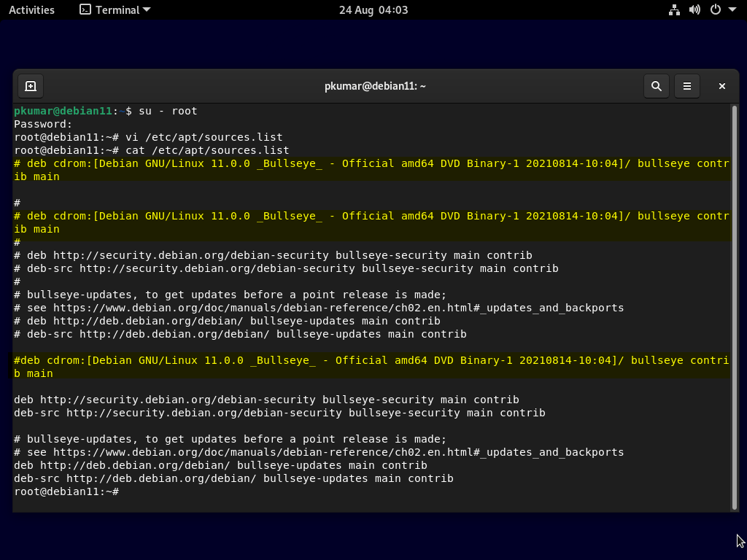Toggle the Activities overview
Screen dimensions: 747x560
coord(31,9)
